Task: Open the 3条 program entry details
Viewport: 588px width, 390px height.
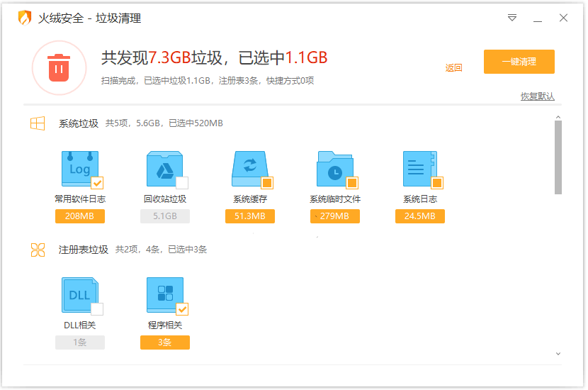Action: pyautogui.click(x=164, y=342)
